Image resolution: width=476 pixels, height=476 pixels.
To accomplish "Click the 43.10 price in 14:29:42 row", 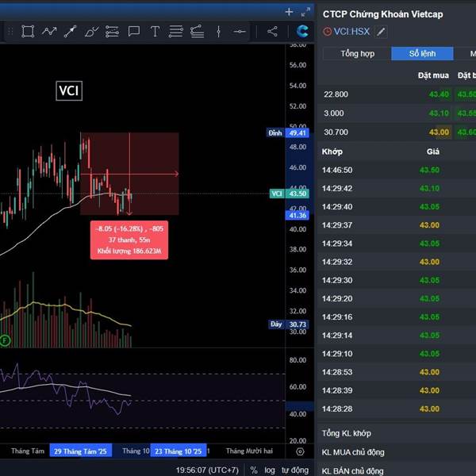I will (x=429, y=189).
